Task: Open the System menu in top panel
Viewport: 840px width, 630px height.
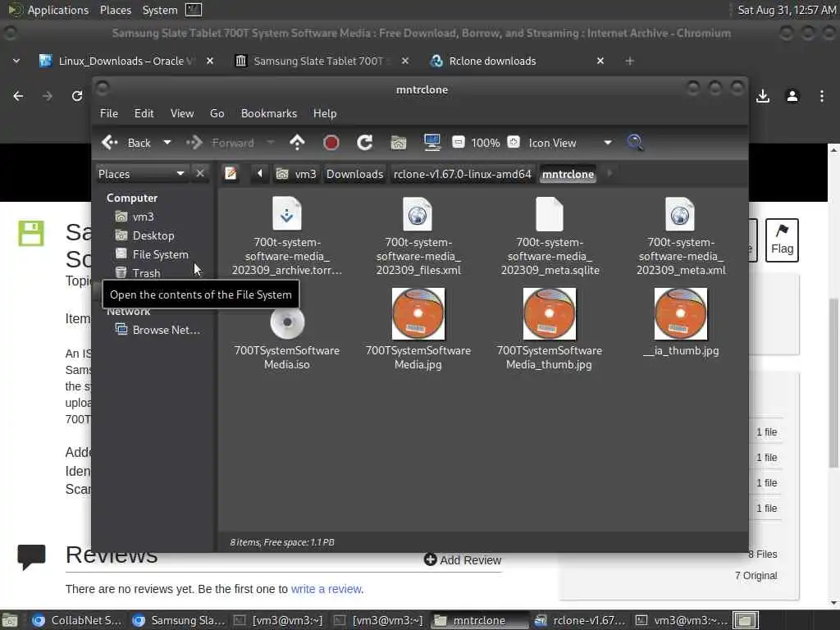Action: (x=160, y=10)
